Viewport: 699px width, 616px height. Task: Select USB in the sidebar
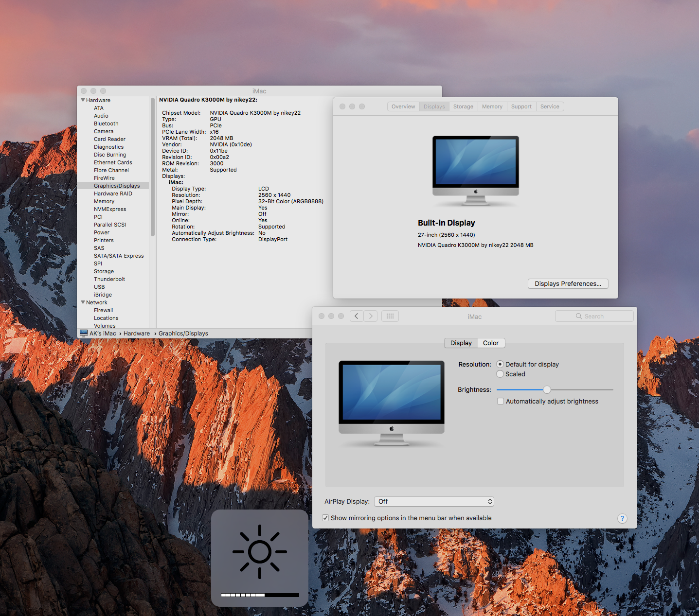[99, 287]
